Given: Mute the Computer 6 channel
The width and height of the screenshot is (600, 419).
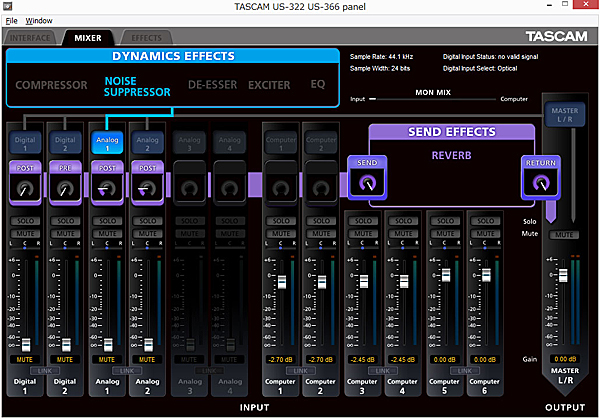Looking at the screenshot, I should click(x=486, y=233).
